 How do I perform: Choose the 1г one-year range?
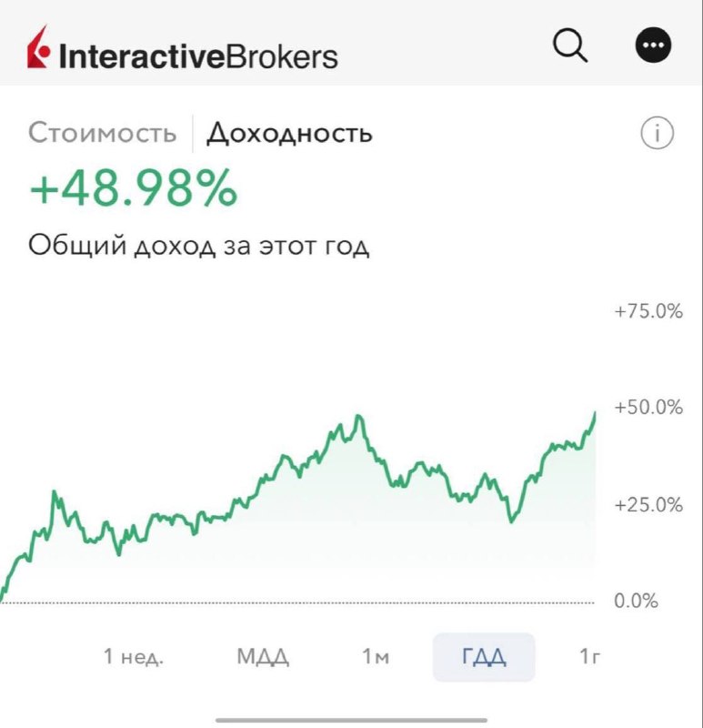[x=590, y=656]
